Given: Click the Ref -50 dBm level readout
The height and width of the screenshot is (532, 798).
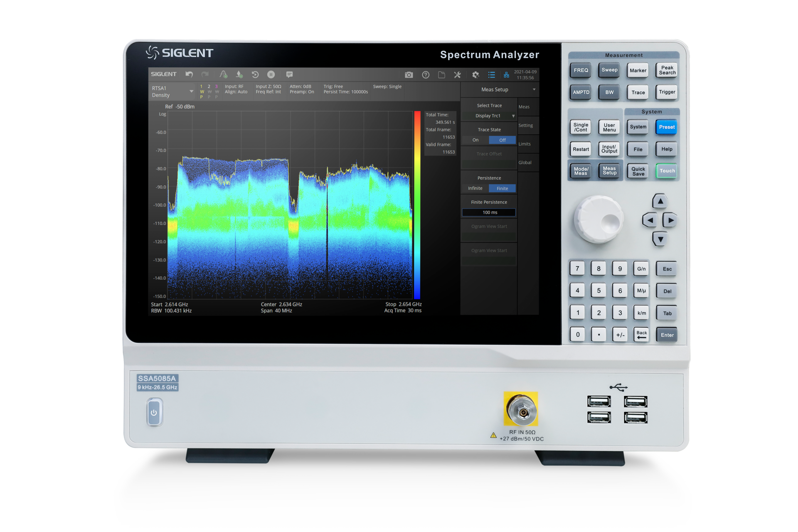Looking at the screenshot, I should [x=180, y=106].
